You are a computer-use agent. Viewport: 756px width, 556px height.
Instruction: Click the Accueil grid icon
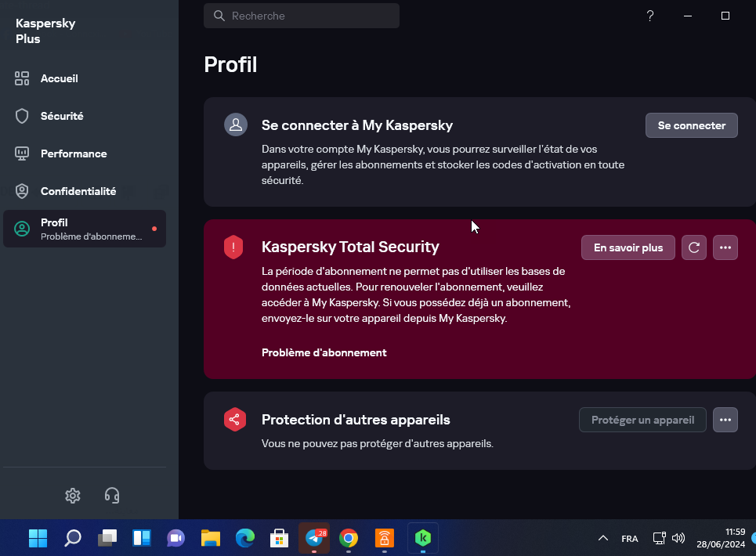[x=22, y=78]
